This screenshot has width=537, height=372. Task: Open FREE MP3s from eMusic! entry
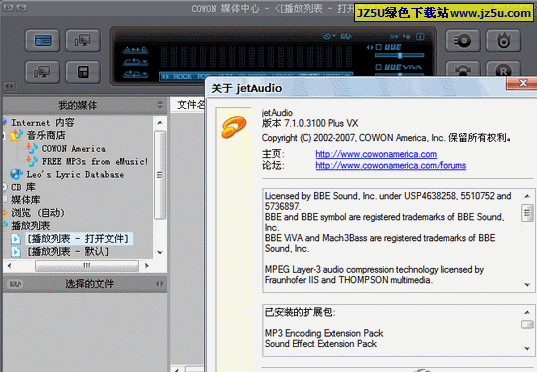point(95,161)
